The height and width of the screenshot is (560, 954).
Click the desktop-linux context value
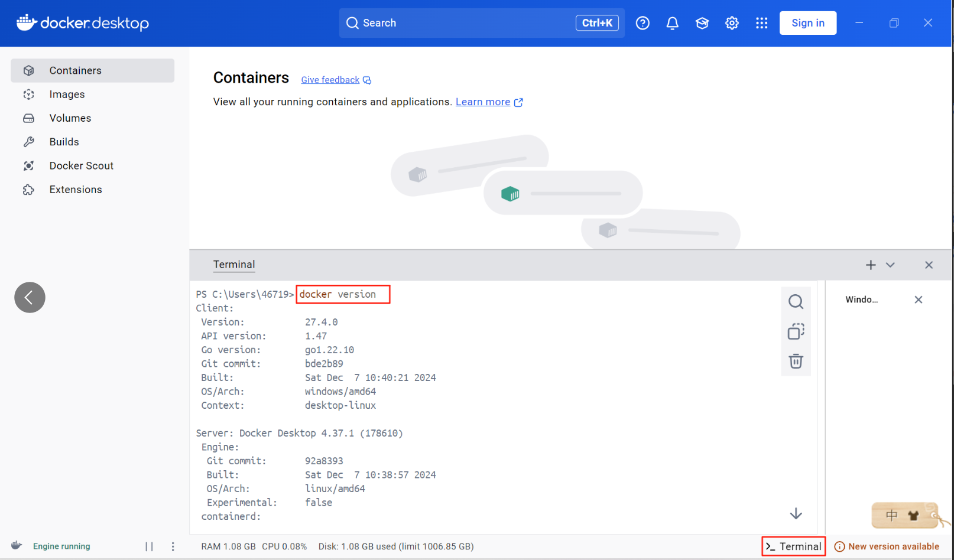point(340,405)
